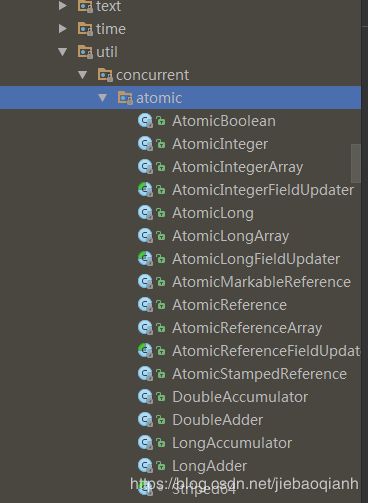Click the green lock icon beside AtomicInteger
The width and height of the screenshot is (368, 503).
[x=161, y=144]
